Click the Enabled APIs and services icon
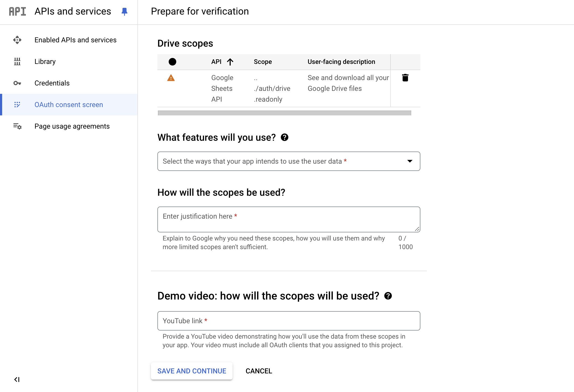The height and width of the screenshot is (392, 574). [x=17, y=40]
